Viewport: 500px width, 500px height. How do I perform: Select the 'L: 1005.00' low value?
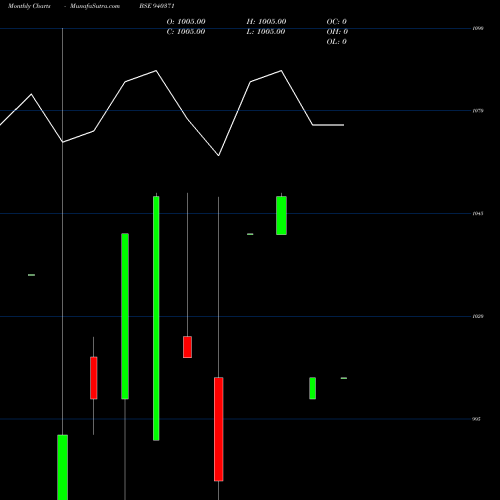pos(266,32)
